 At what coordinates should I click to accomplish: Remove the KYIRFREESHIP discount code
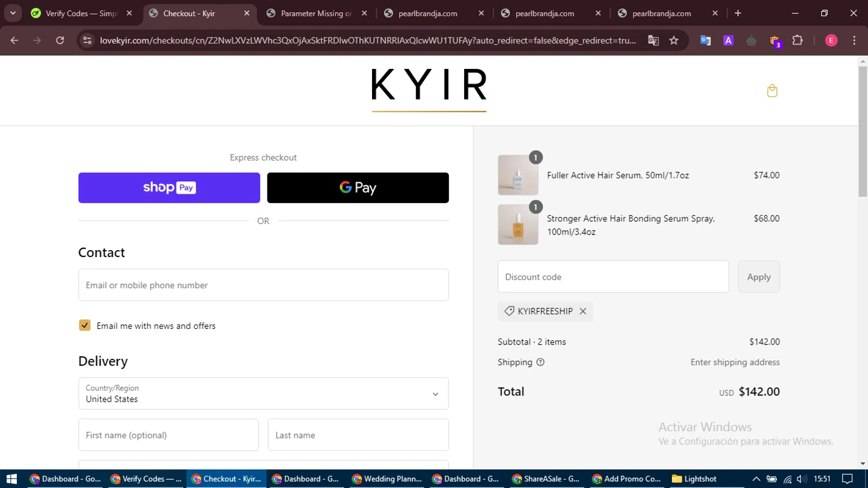[583, 311]
